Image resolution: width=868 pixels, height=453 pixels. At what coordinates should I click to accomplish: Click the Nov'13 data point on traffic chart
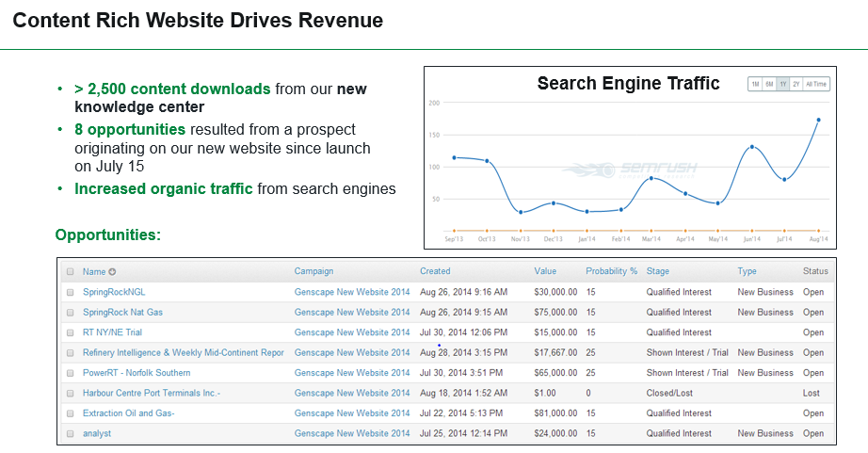pos(521,212)
